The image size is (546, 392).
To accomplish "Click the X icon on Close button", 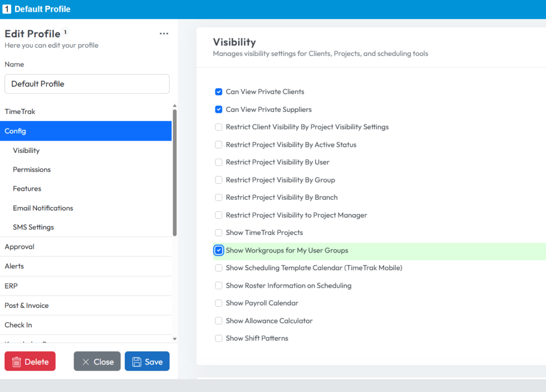I will [85, 362].
